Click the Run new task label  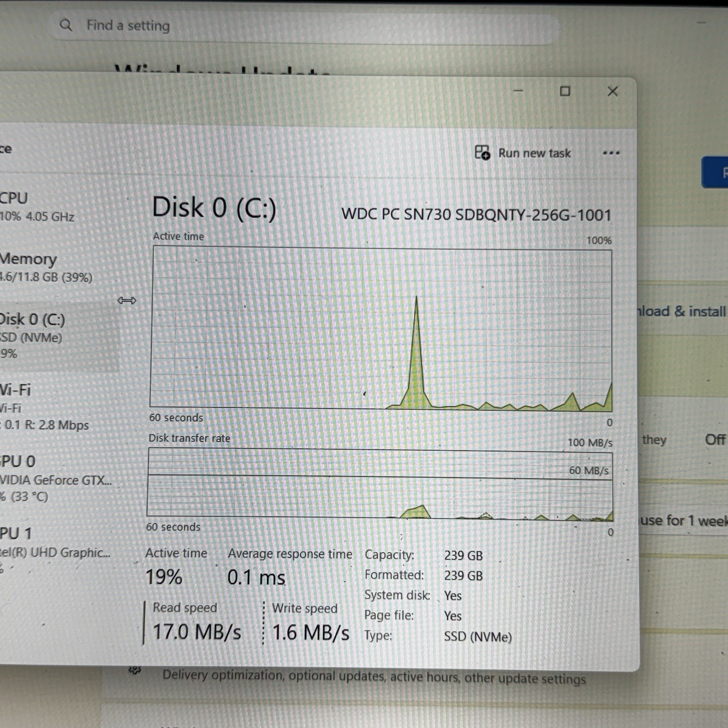coord(534,153)
